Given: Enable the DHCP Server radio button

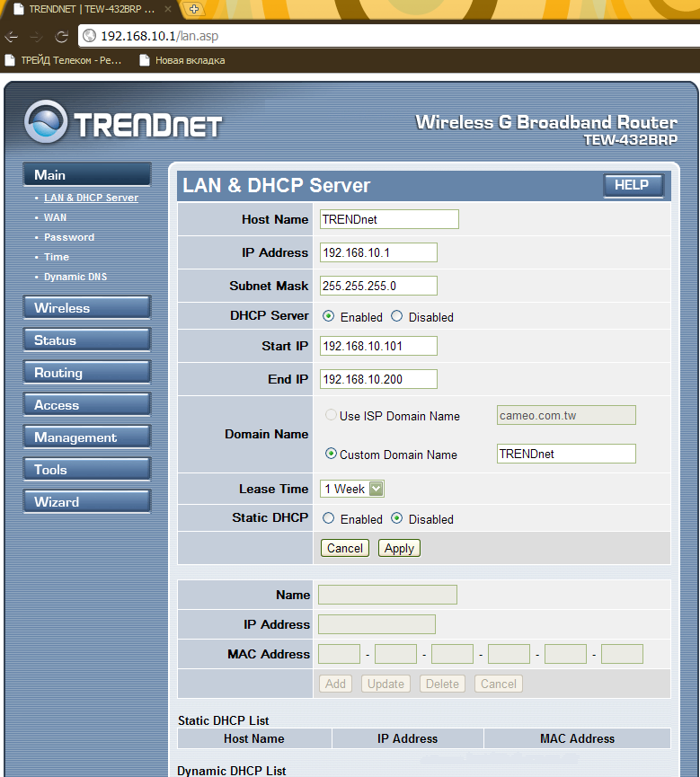Looking at the screenshot, I should click(328, 316).
